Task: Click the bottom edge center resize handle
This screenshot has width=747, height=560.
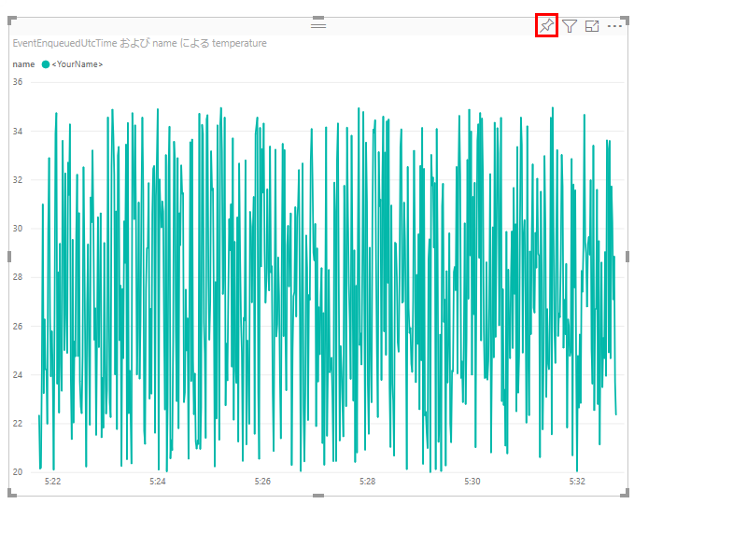Action: click(x=318, y=496)
